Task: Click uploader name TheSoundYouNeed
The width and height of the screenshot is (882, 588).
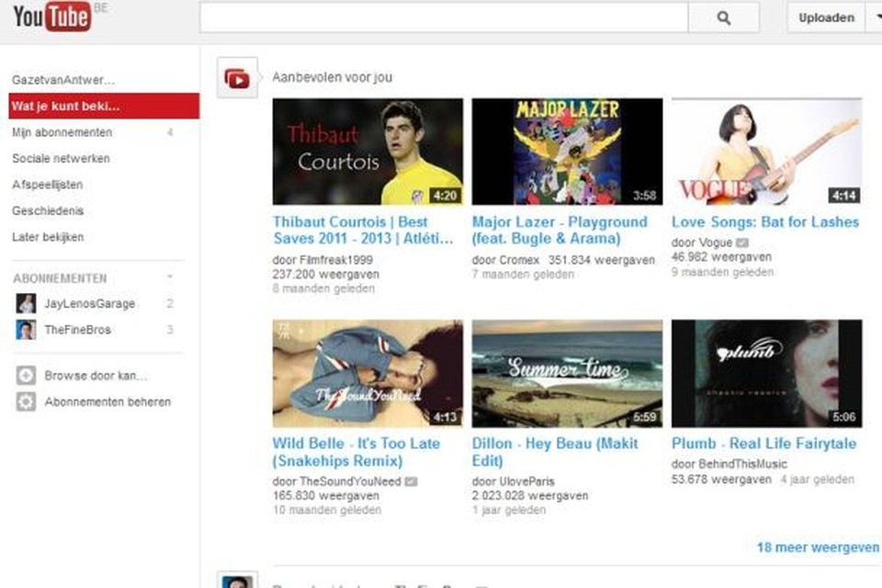Action: pos(350,481)
